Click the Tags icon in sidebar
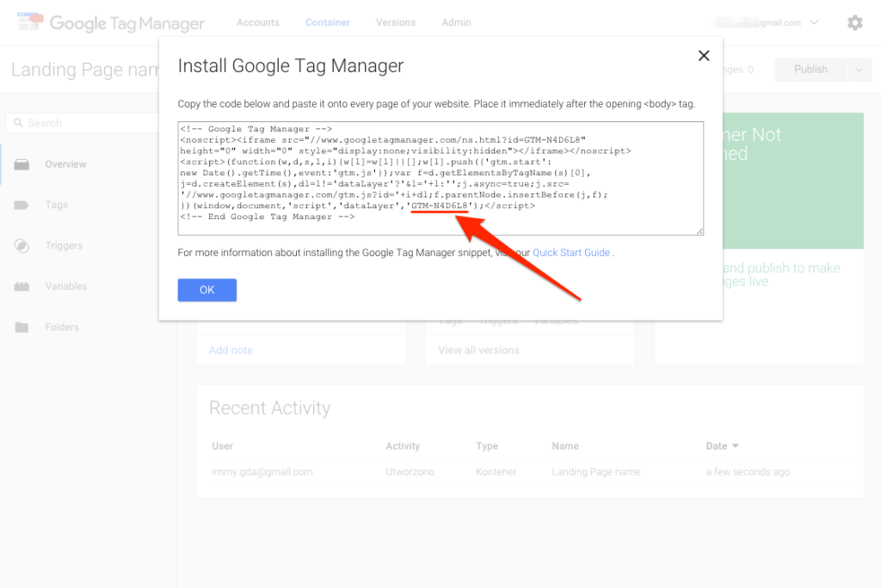The image size is (881, 588). (x=22, y=205)
